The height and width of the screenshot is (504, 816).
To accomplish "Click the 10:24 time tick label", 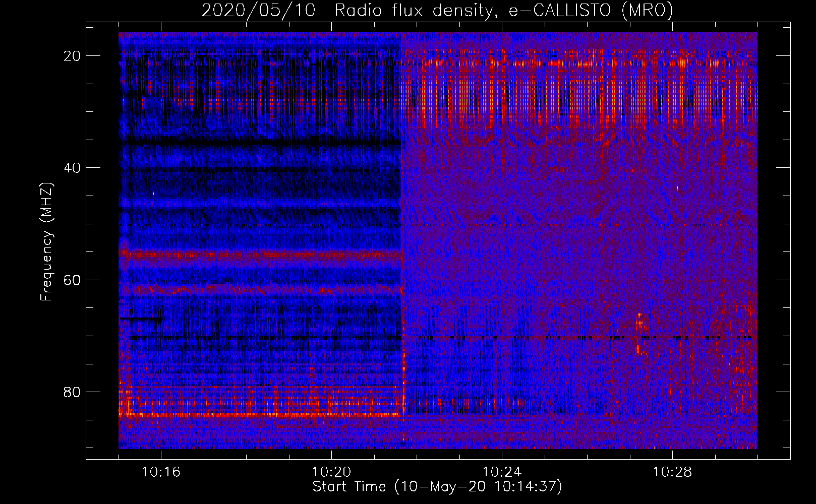I will point(502,472).
